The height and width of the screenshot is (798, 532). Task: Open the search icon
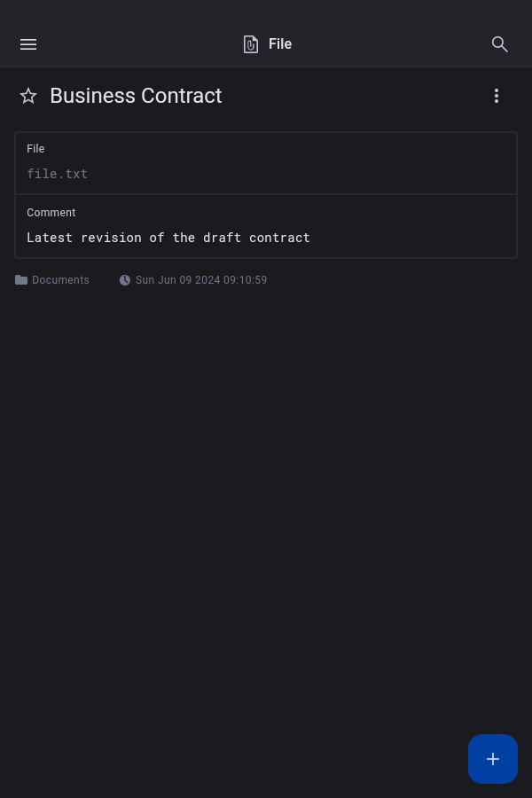500,44
